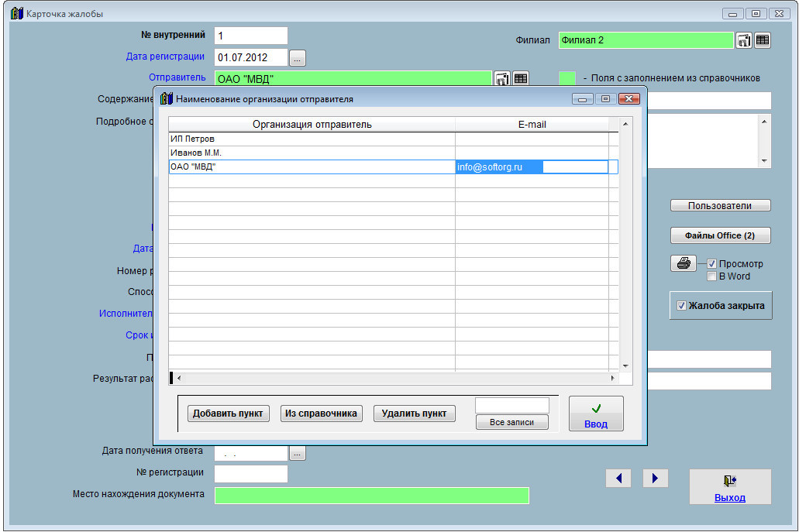Viewport: 799px width, 532px height.
Task: Click Все записи button
Action: click(511, 422)
